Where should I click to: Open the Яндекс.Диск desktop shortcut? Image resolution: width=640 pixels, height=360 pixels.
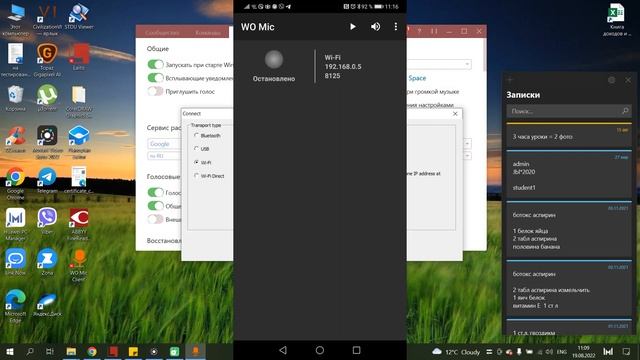47,303
